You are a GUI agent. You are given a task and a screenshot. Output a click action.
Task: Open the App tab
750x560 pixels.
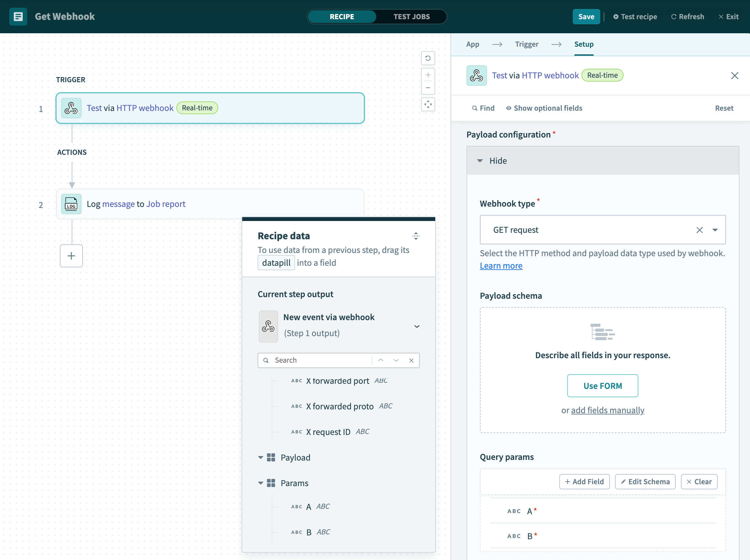pyautogui.click(x=472, y=44)
